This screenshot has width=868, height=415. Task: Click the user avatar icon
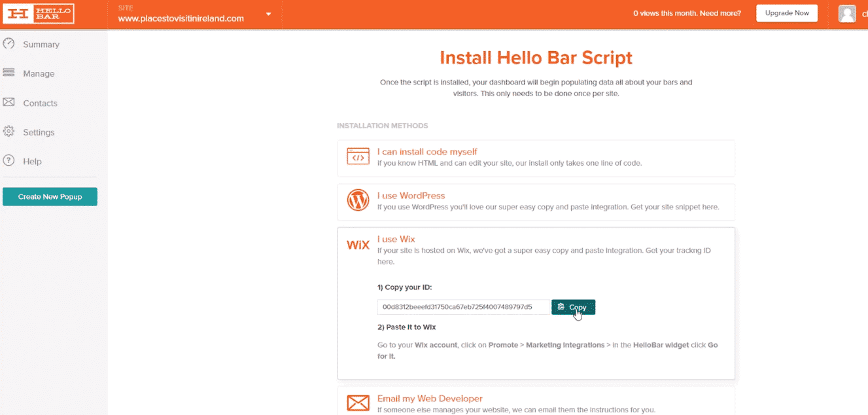847,14
